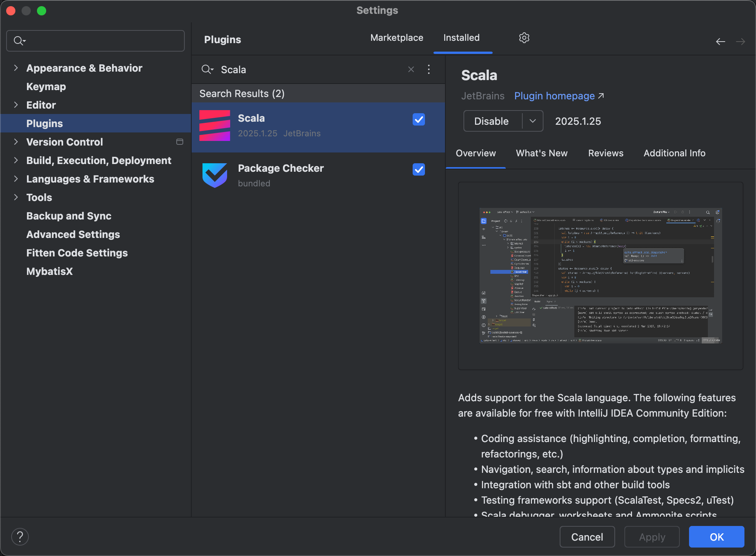Clear the Scala plugin search text
The height and width of the screenshot is (556, 756).
pos(411,69)
